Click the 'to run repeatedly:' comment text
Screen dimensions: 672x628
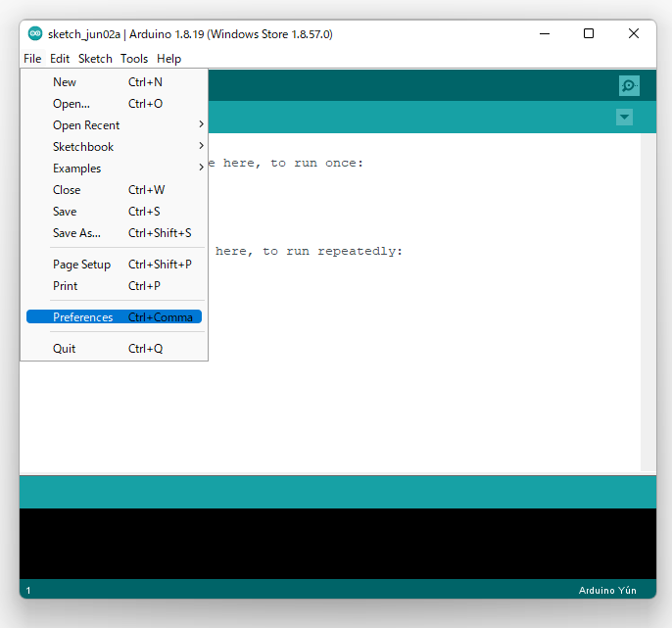333,251
